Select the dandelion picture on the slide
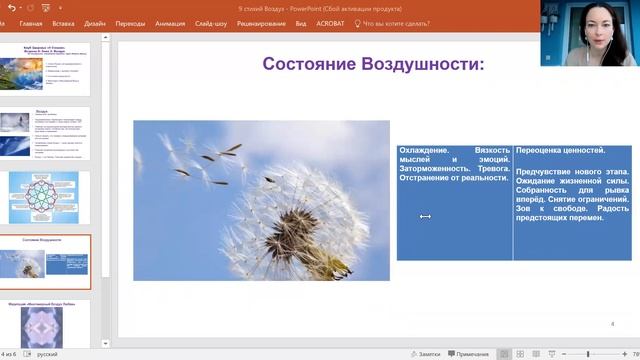The width and height of the screenshot is (640, 360). 261,200
